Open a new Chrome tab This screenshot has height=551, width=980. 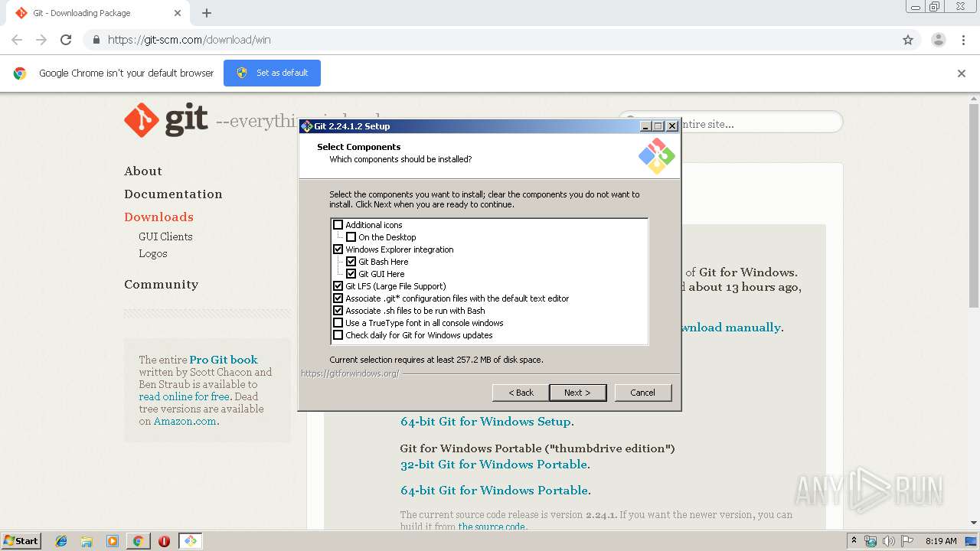click(x=207, y=13)
